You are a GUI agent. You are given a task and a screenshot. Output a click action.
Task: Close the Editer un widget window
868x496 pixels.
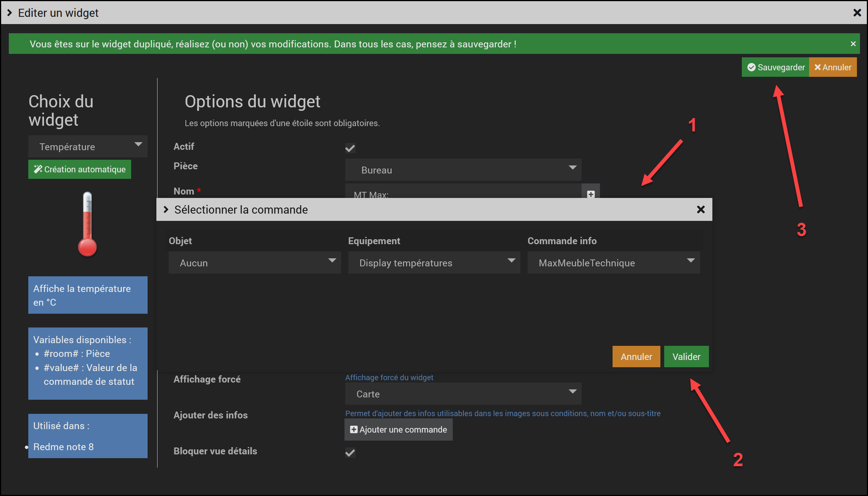click(857, 13)
